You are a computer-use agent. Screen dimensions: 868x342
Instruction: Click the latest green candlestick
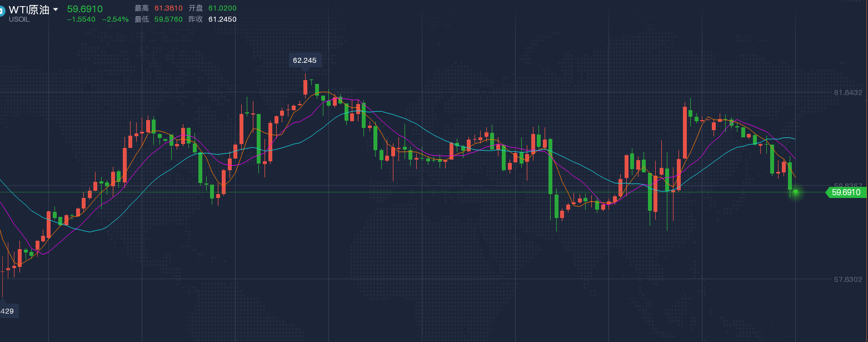tap(790, 176)
